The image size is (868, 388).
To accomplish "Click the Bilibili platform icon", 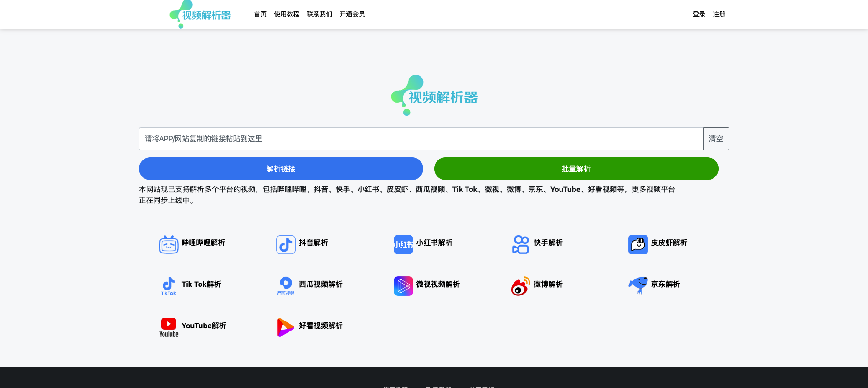I will 169,244.
